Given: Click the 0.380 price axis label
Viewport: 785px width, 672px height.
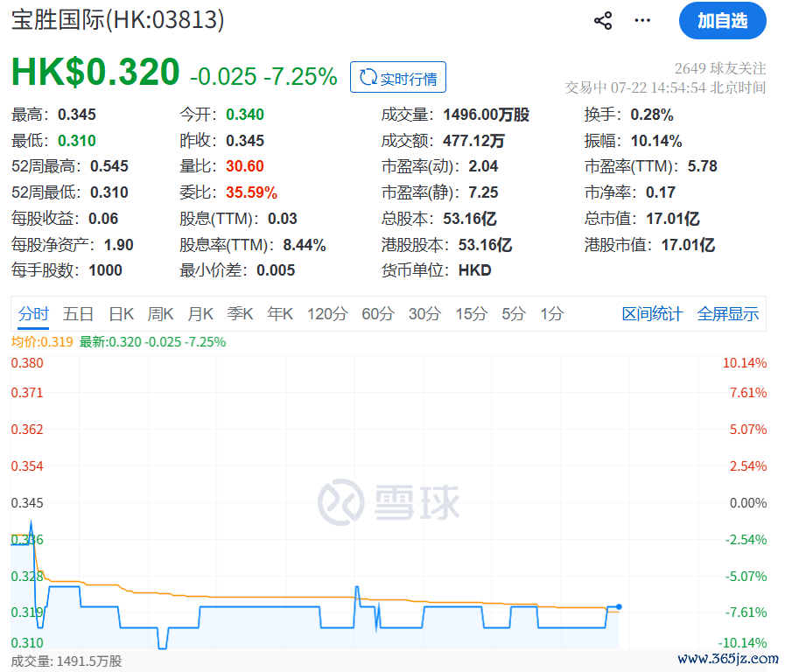Looking at the screenshot, I should (x=27, y=363).
